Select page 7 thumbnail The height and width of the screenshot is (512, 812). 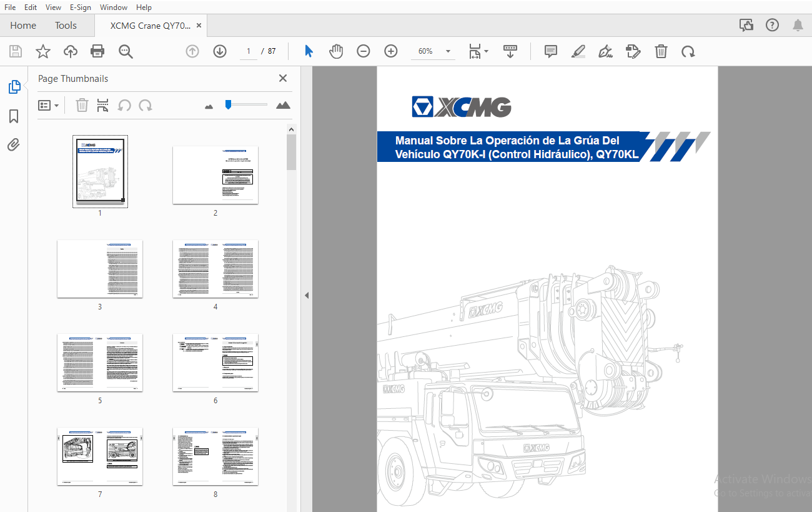coord(100,456)
